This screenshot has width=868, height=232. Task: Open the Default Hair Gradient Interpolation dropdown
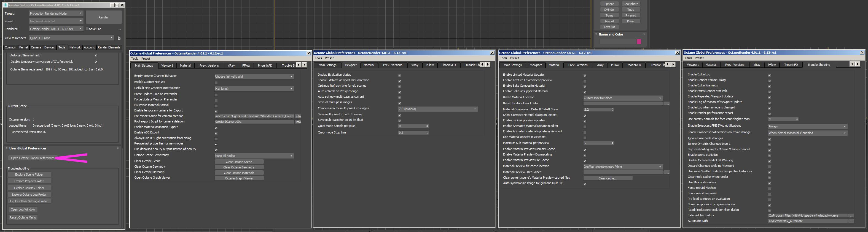[254, 89]
